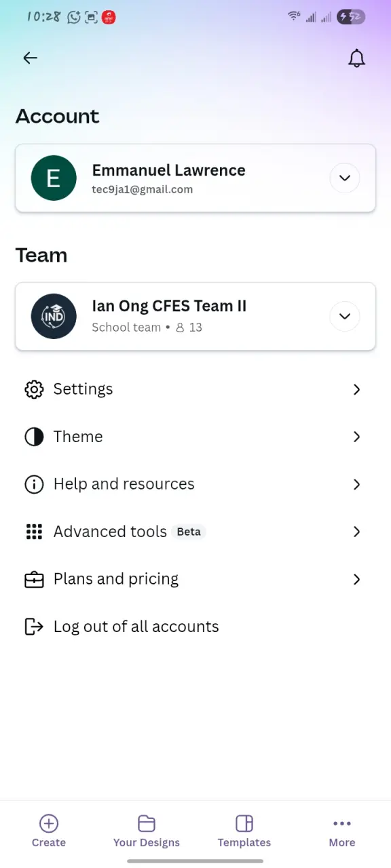
Task: Tap the Advanced tools grid icon
Action: [x=34, y=532]
